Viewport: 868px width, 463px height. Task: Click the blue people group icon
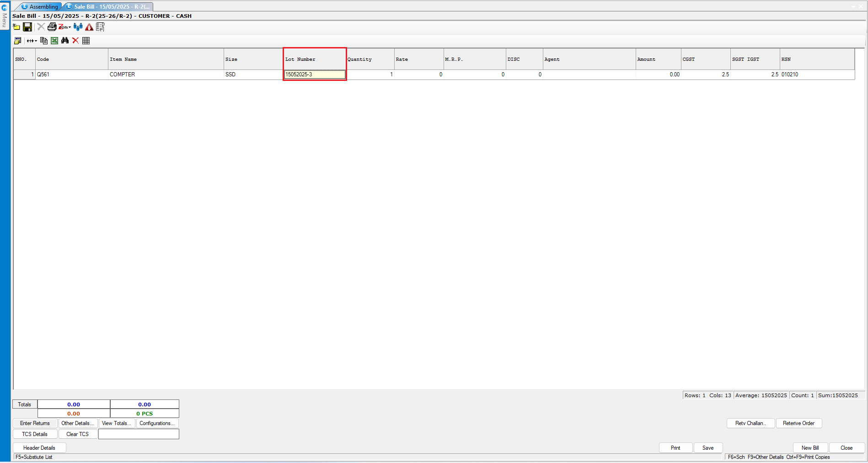[78, 27]
